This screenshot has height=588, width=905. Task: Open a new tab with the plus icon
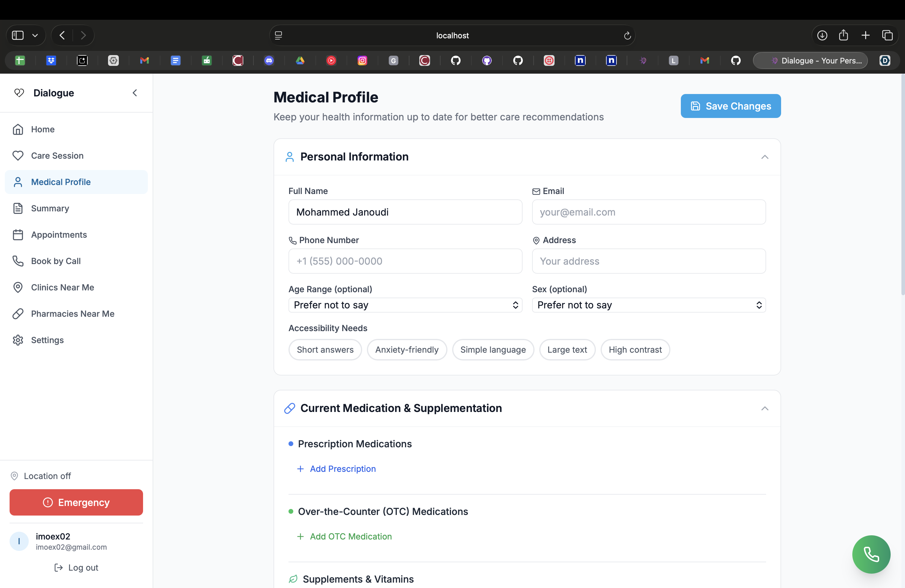(865, 35)
